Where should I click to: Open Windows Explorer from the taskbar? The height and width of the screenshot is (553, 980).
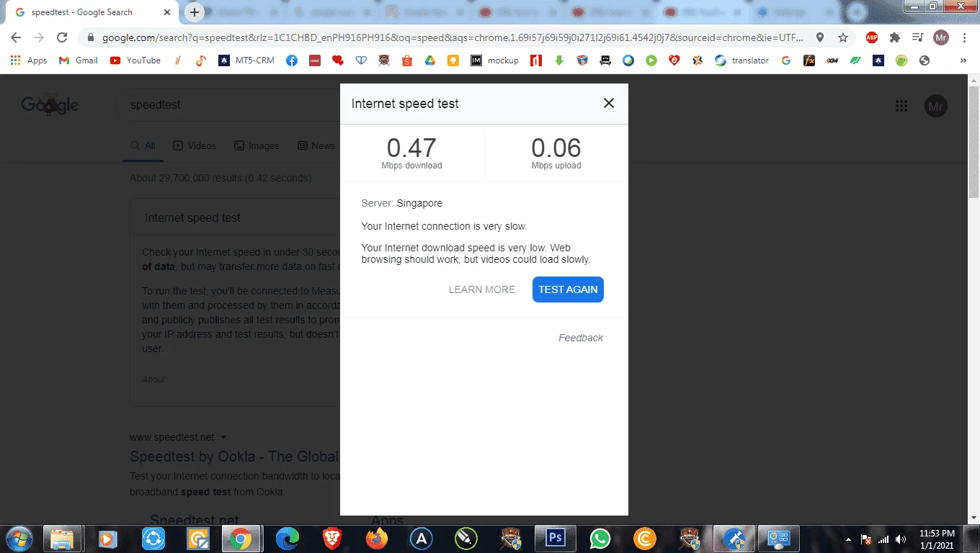coord(62,538)
